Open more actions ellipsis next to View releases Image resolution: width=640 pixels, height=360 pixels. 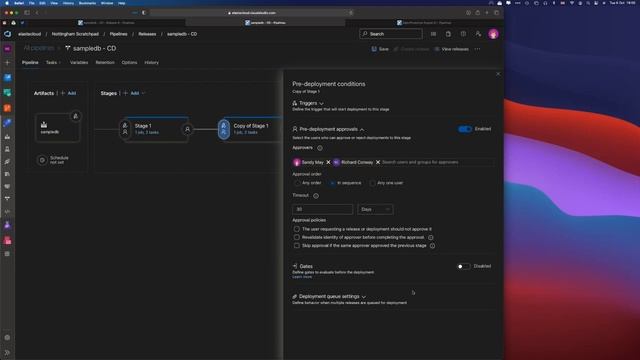click(478, 49)
